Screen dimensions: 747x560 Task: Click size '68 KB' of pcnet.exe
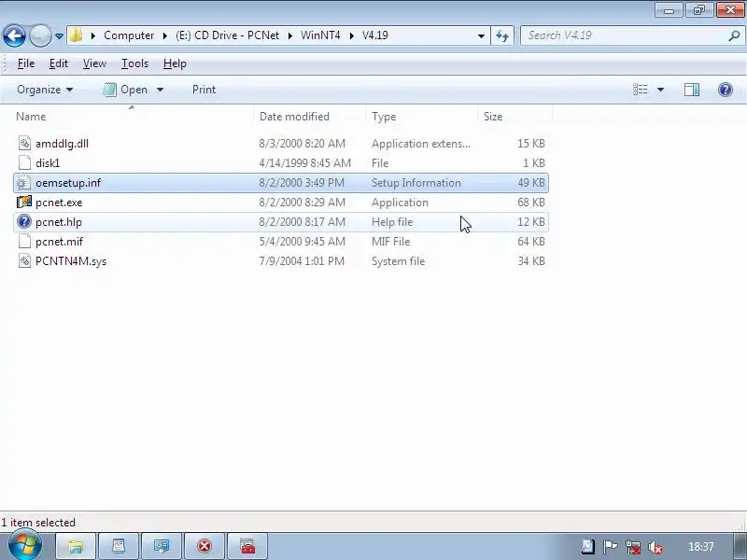pos(531,203)
